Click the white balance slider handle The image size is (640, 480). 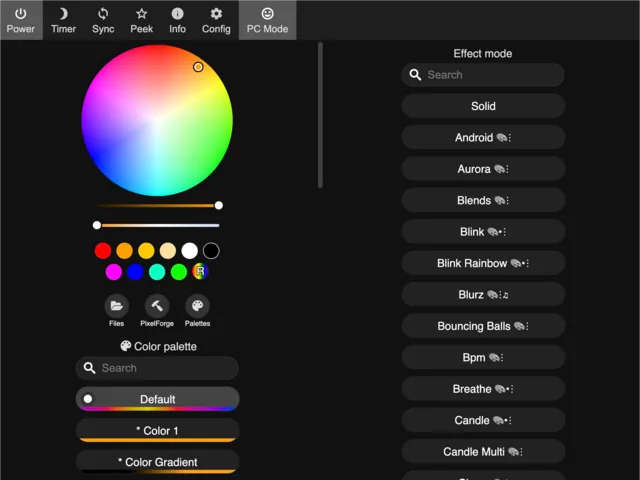tap(97, 225)
